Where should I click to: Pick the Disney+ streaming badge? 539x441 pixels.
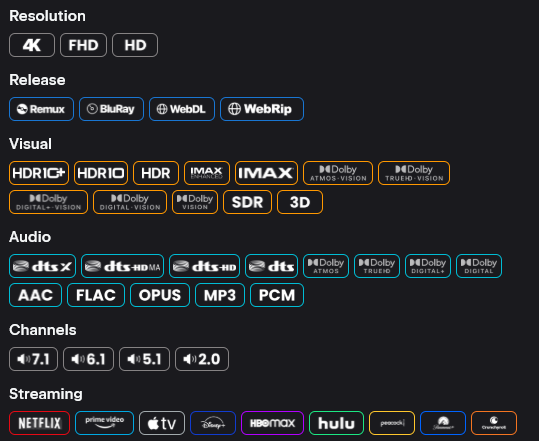click(x=213, y=423)
